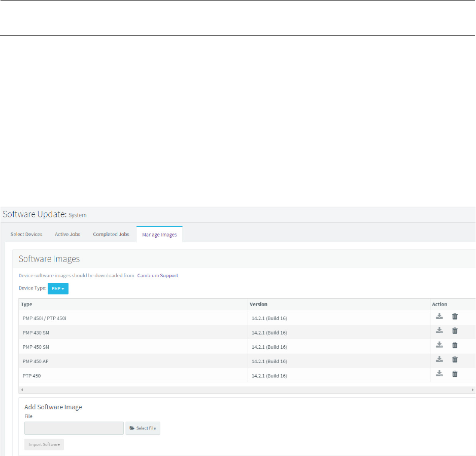Image resolution: width=476 pixels, height=456 pixels.
Task: Select the PMP 430 SM row text
Action: click(x=36, y=333)
